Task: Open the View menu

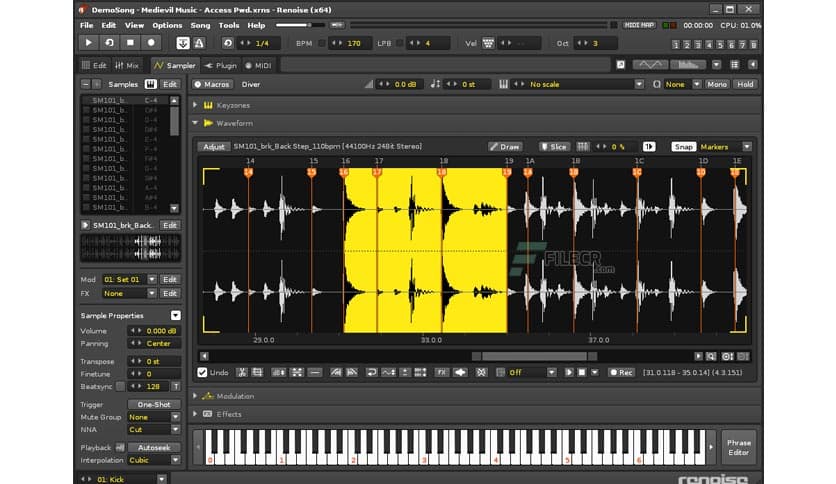Action: pos(134,25)
